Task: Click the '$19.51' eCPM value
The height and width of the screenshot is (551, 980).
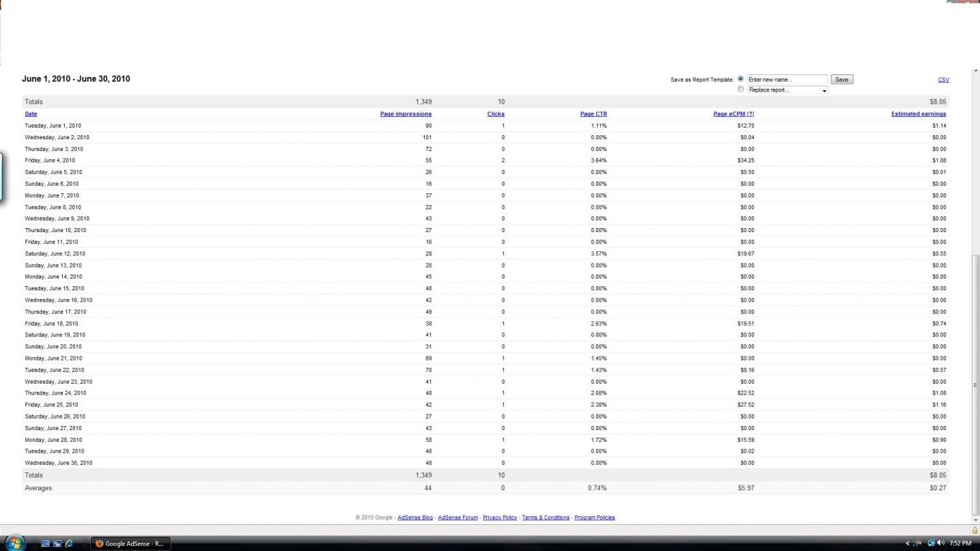Action: (746, 324)
